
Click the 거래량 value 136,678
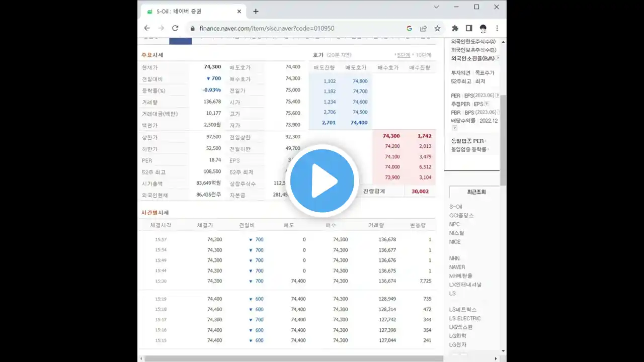(212, 102)
